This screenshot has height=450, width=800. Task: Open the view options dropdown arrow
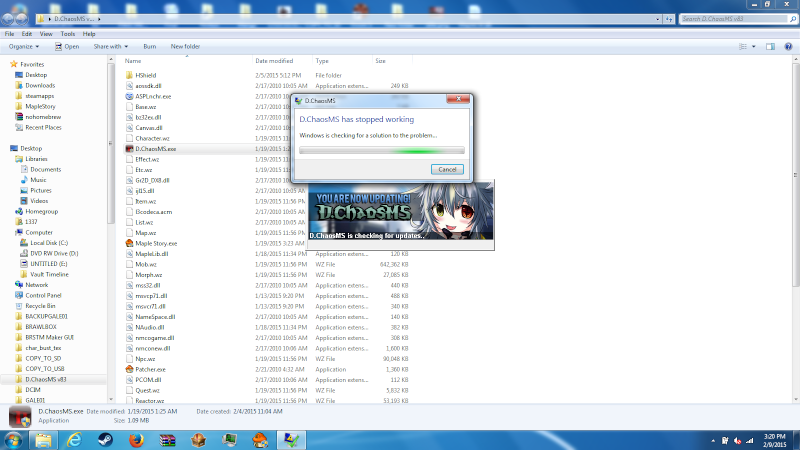point(754,46)
